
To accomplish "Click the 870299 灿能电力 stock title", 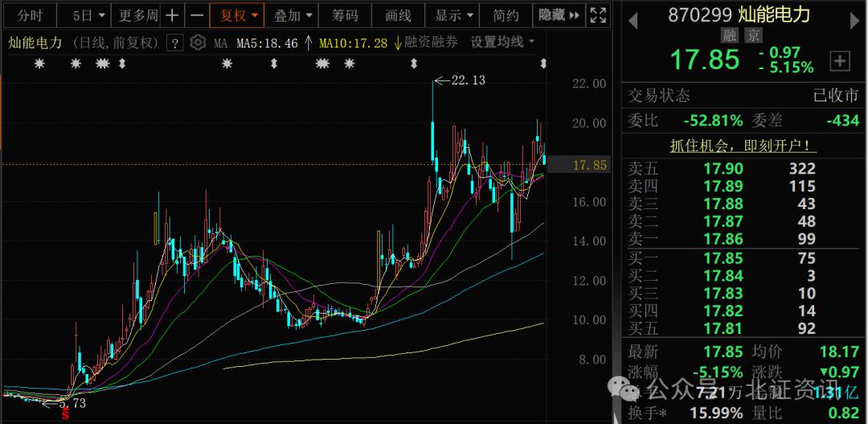I will coord(739,14).
